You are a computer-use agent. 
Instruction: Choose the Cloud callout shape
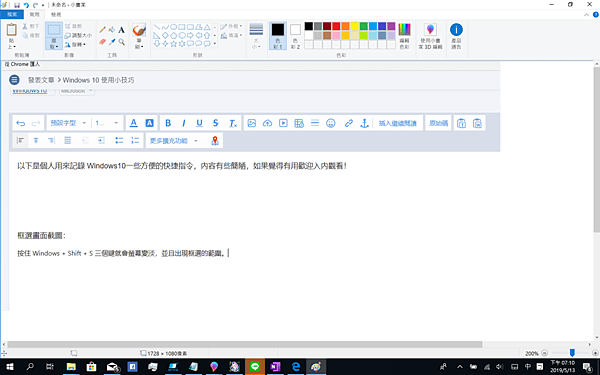click(x=207, y=44)
